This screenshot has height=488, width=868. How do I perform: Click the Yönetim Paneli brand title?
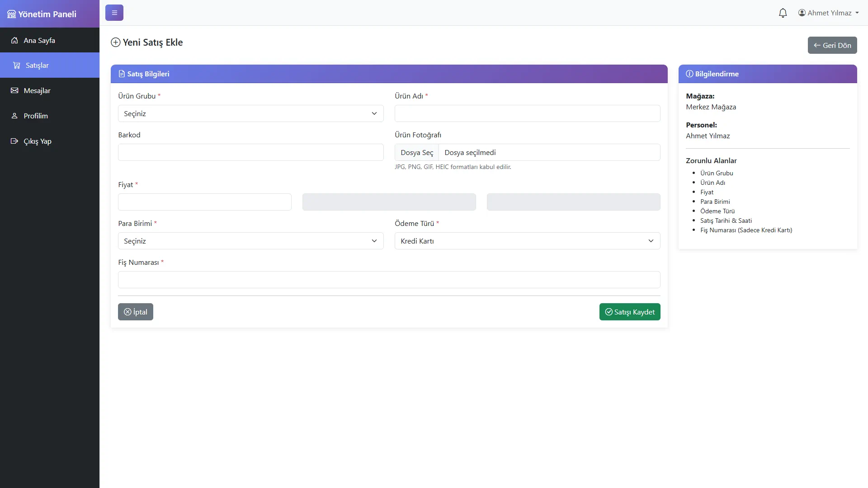click(47, 14)
